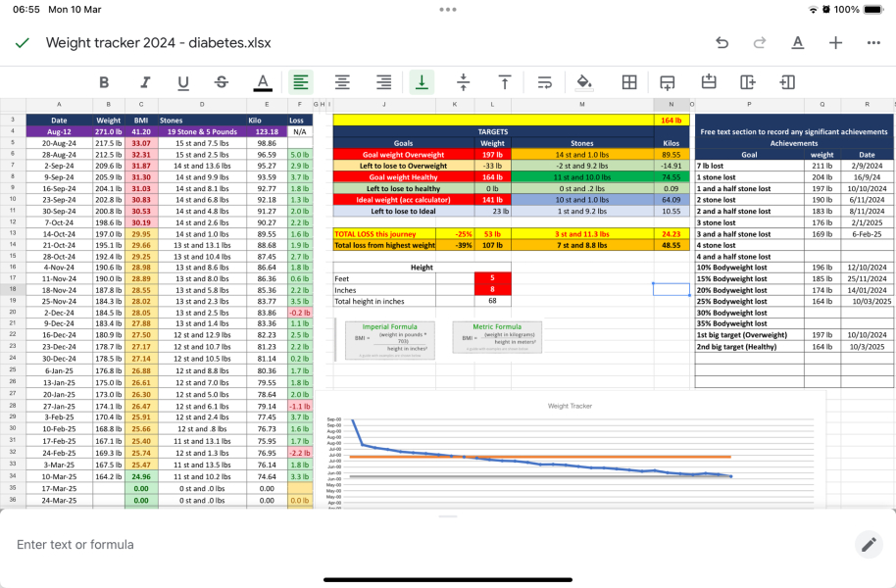Open vertical alignment options
Viewport: 896px width, 588px height.
422,81
